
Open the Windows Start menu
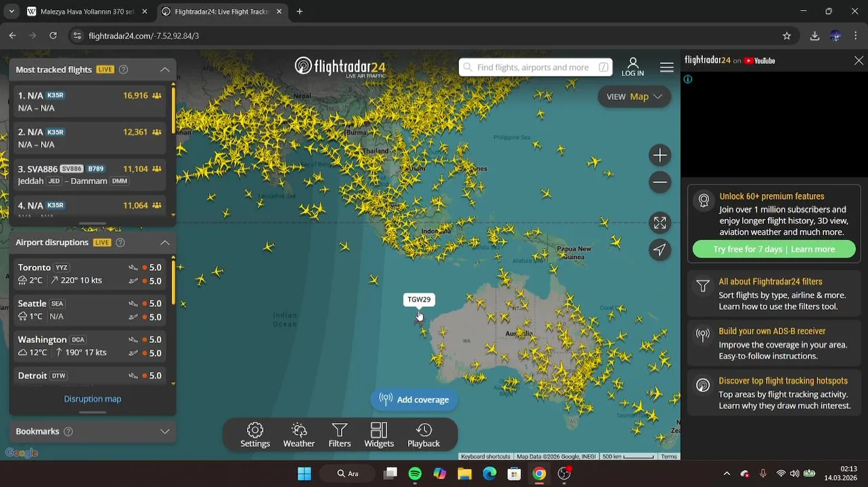(x=304, y=473)
